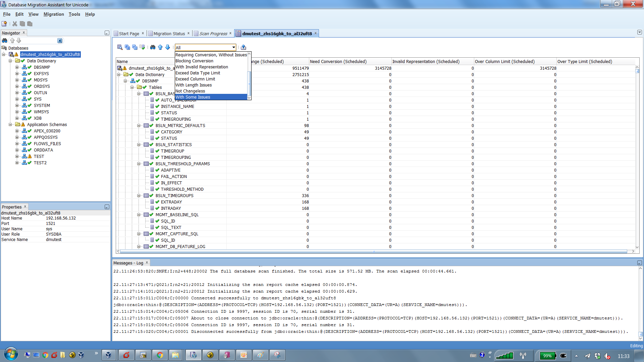Clear the Navigator search box
Viewport: 644px width, 362px height.
click(60, 41)
